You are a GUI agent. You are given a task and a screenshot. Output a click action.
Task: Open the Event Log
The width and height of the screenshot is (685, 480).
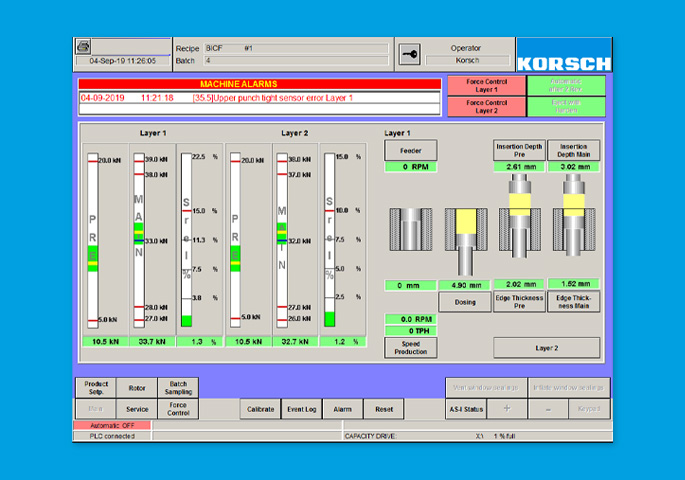(x=301, y=409)
